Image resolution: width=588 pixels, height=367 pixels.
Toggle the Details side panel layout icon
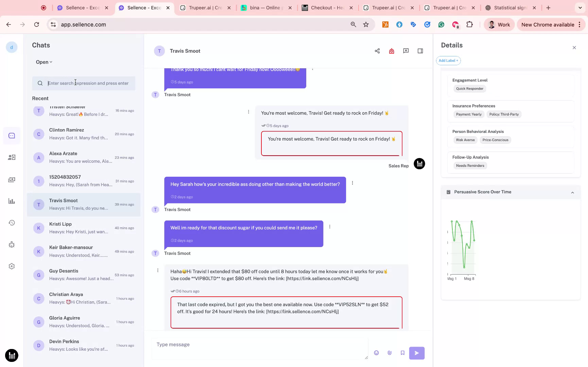point(420,51)
